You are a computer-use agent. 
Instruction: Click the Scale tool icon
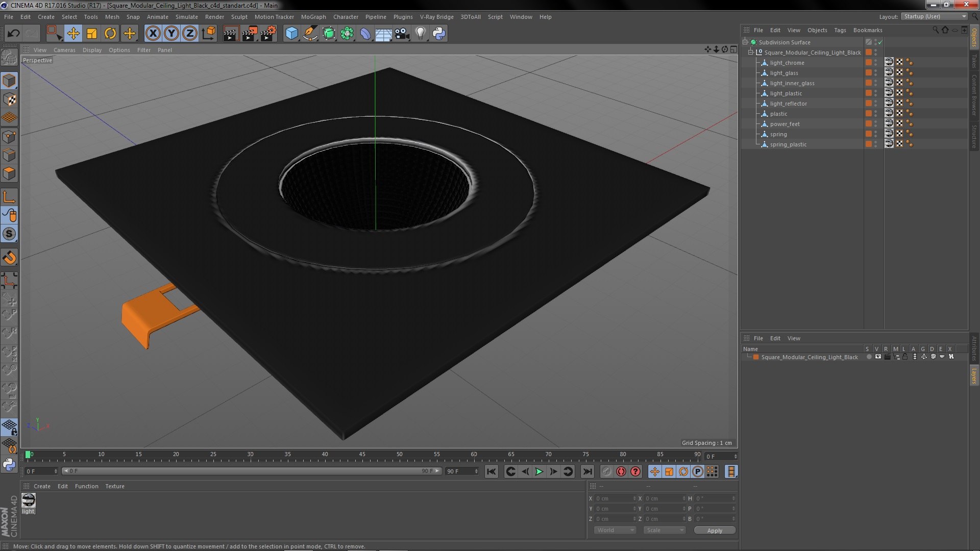point(92,34)
